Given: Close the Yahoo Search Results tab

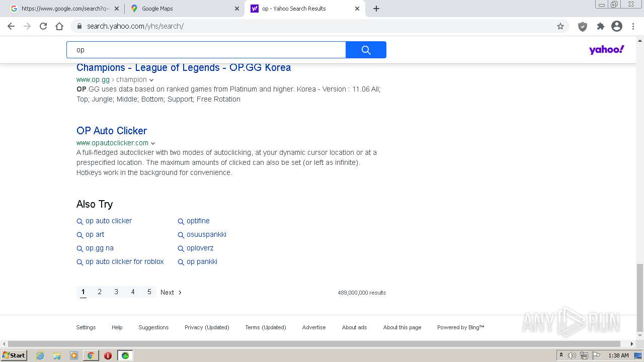Looking at the screenshot, I should click(x=357, y=9).
